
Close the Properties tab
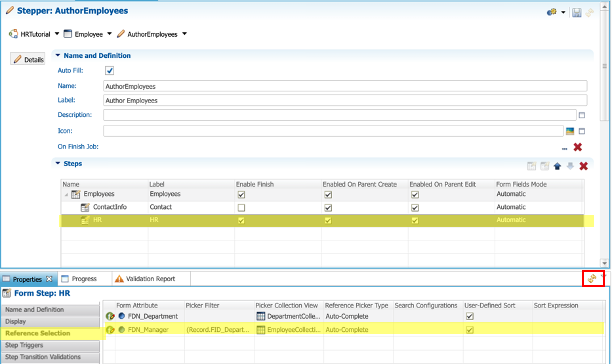click(x=49, y=279)
